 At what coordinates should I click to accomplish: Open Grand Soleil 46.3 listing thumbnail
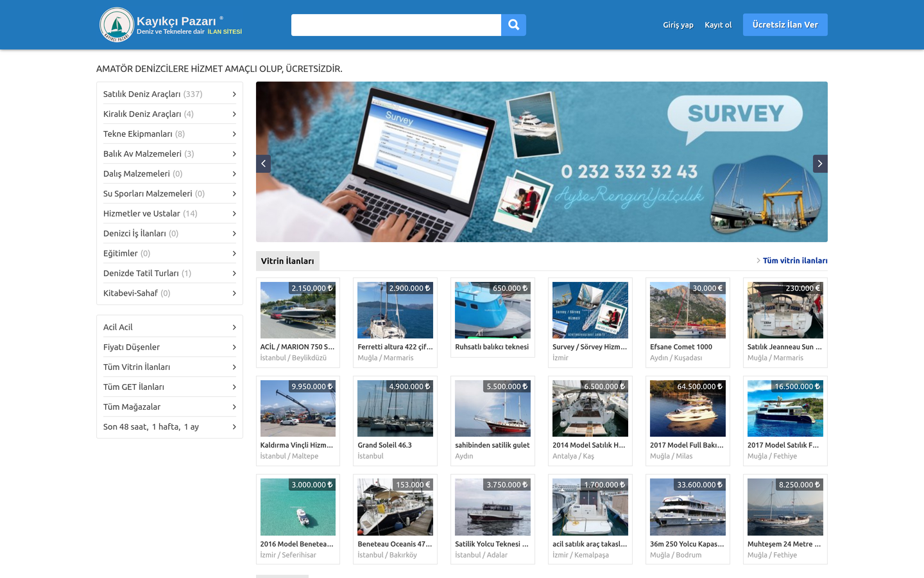[x=395, y=408]
